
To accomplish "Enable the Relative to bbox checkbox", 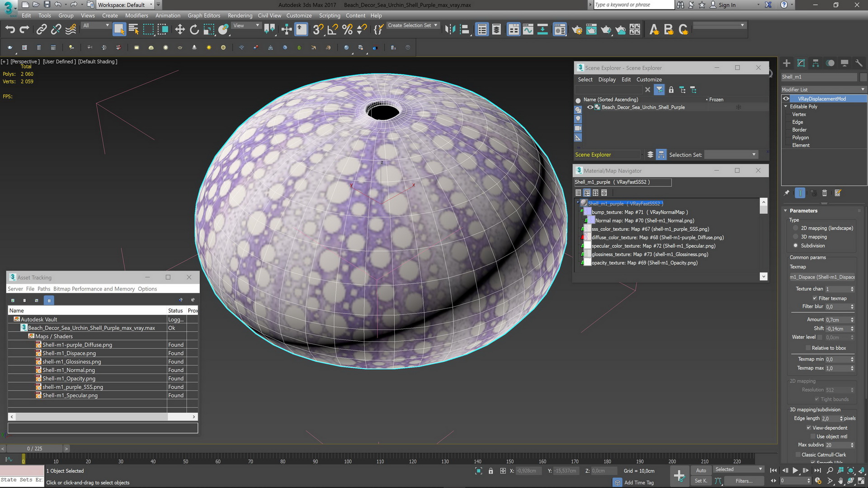I will [x=808, y=348].
